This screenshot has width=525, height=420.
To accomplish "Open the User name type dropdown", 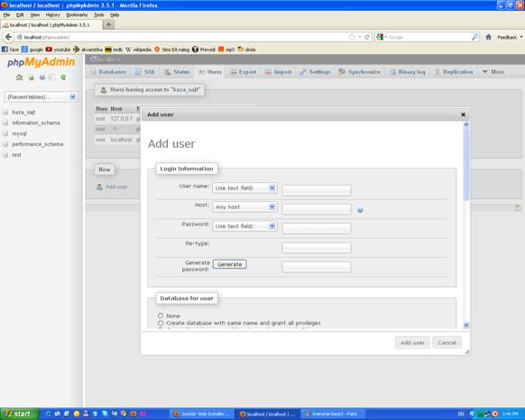I will coord(244,188).
